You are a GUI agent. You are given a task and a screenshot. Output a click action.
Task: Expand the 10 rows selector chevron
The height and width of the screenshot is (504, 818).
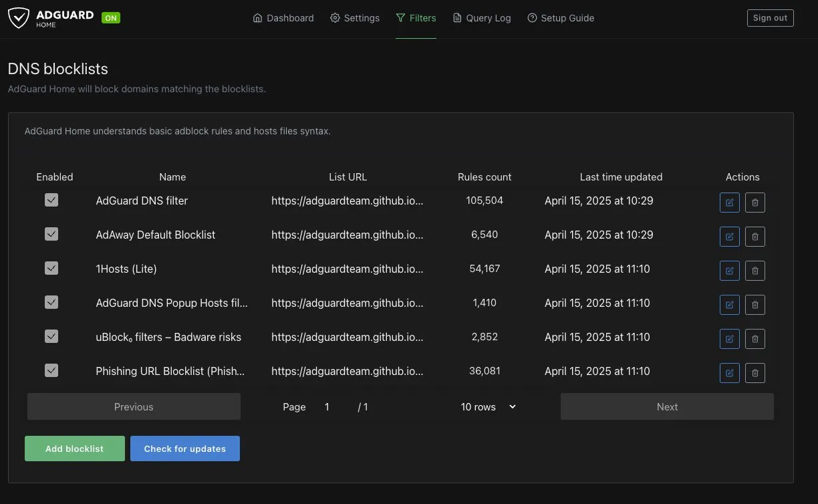[512, 406]
